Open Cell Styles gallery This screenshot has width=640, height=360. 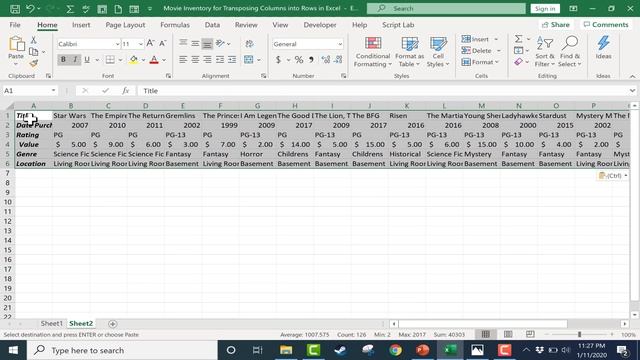pos(438,52)
